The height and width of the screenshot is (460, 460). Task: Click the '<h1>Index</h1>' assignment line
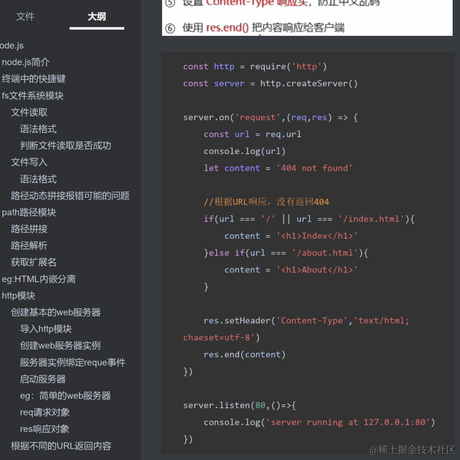[x=291, y=236]
